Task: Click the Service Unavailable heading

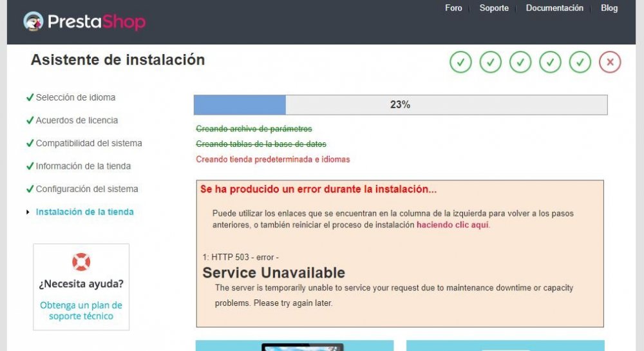Action: click(x=274, y=272)
